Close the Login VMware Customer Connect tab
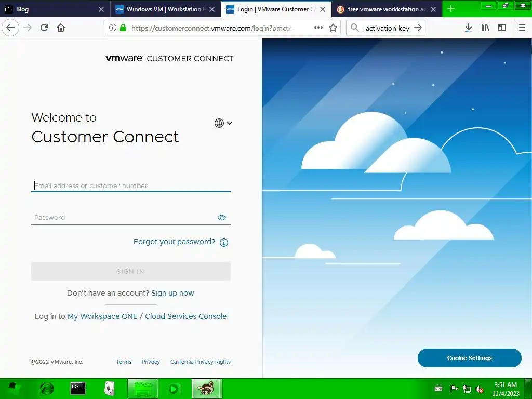Viewport: 532px width, 399px height. [x=323, y=9]
